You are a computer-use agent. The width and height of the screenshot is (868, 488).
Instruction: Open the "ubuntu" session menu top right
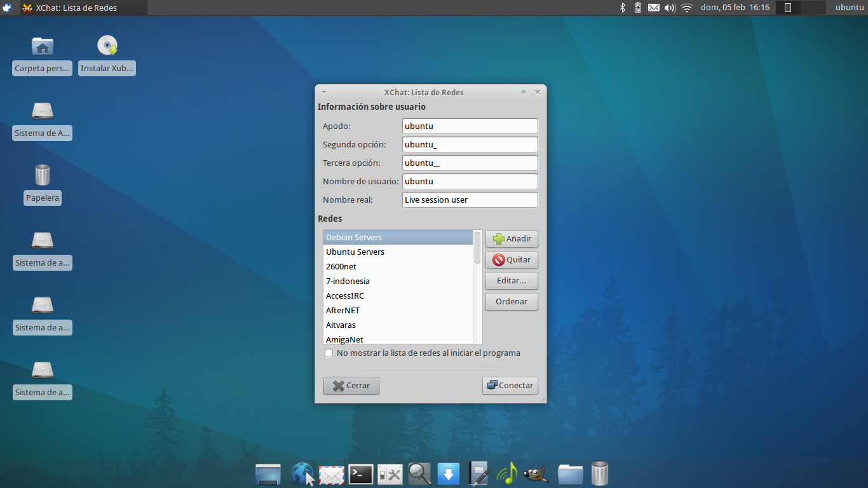pyautogui.click(x=848, y=8)
